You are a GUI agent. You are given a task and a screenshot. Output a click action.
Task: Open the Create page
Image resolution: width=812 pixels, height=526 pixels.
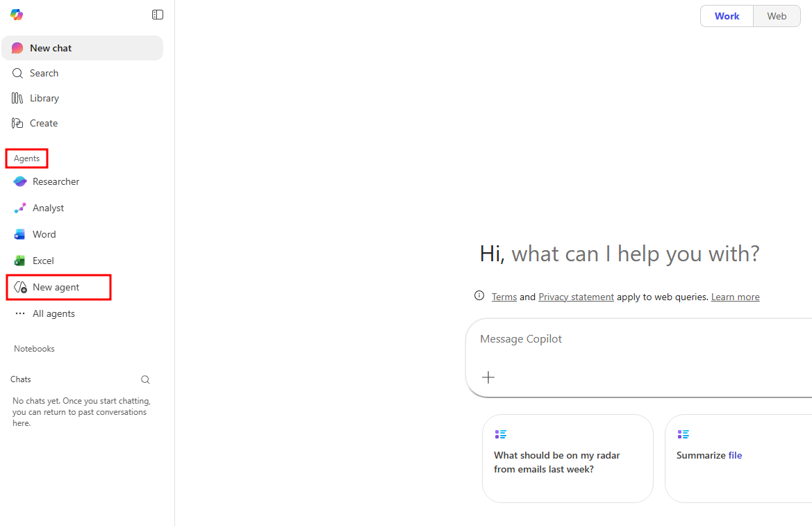83,123
